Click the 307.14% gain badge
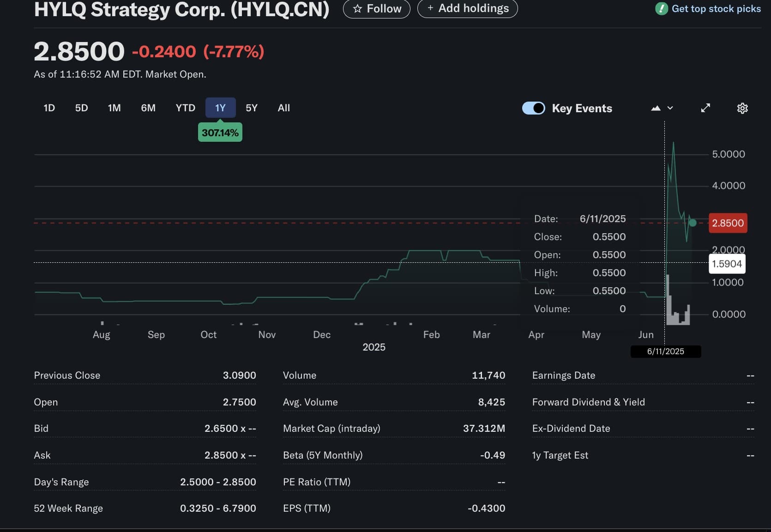The width and height of the screenshot is (771, 532). click(x=220, y=132)
